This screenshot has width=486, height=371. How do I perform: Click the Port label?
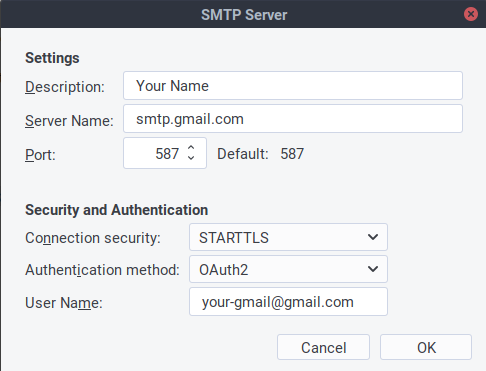pos(40,155)
